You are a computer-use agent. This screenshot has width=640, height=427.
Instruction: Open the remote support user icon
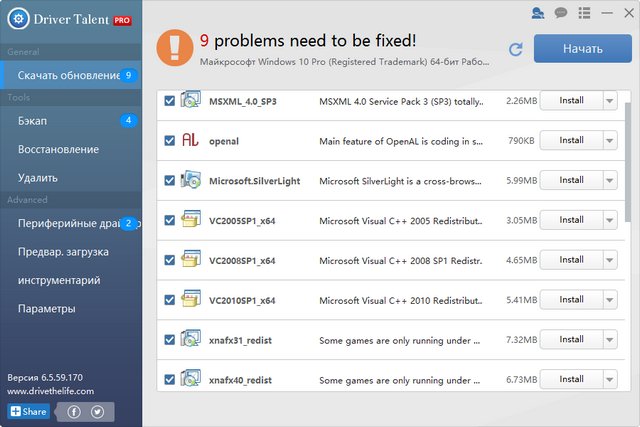coord(538,13)
